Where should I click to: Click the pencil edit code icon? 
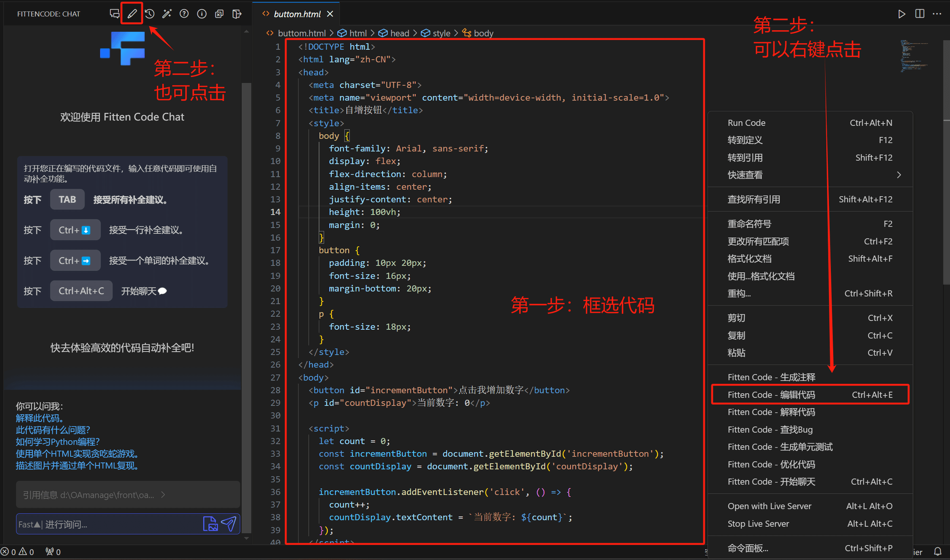coord(132,14)
